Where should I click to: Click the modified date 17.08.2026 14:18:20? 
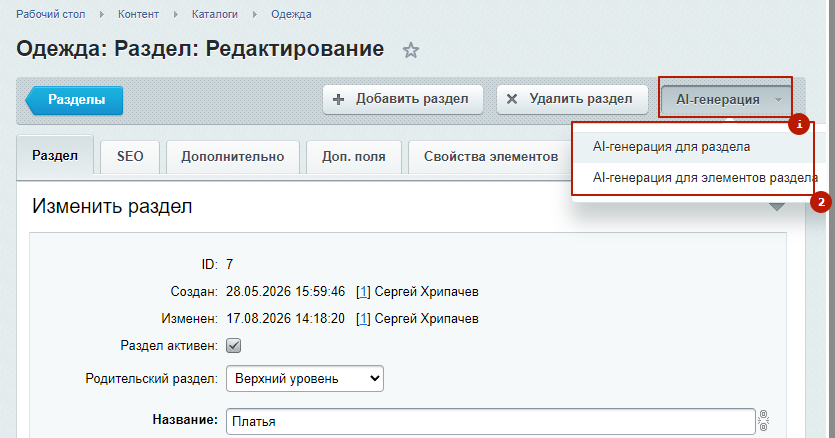(285, 319)
